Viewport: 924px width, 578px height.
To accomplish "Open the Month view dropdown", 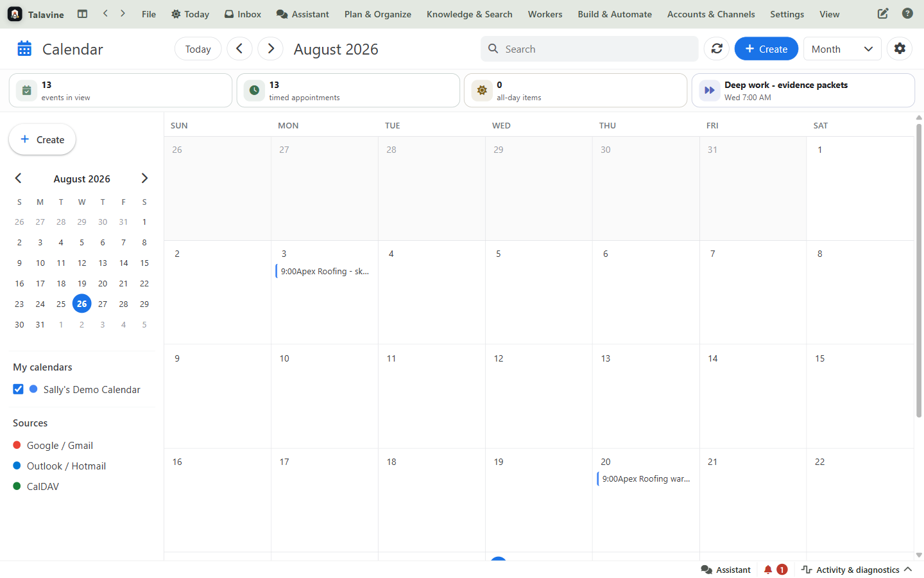I will [x=842, y=49].
